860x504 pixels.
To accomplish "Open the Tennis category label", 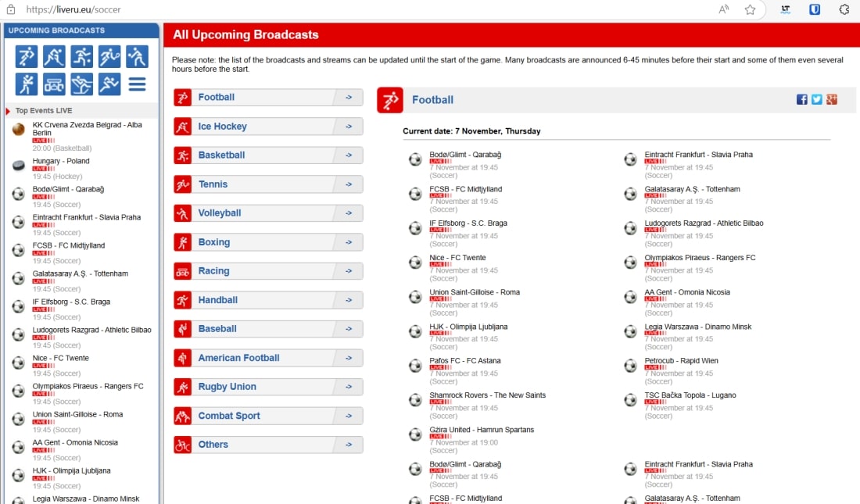I will (x=213, y=184).
